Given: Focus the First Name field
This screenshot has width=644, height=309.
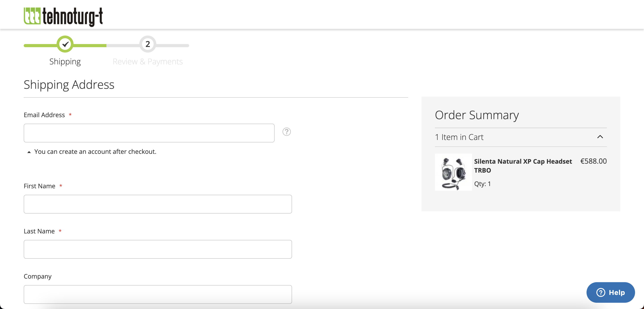Looking at the screenshot, I should click(x=158, y=204).
